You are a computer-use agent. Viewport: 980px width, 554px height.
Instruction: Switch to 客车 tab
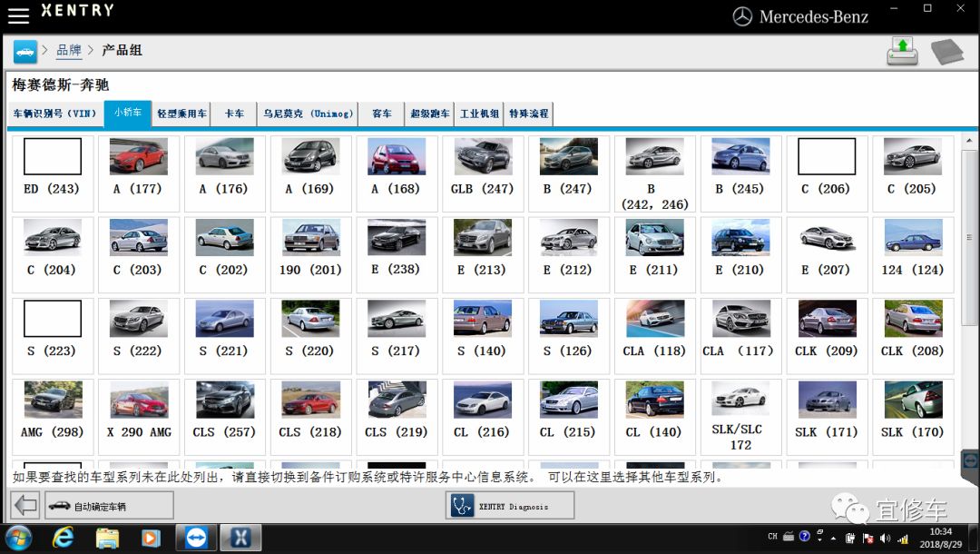[x=381, y=114]
